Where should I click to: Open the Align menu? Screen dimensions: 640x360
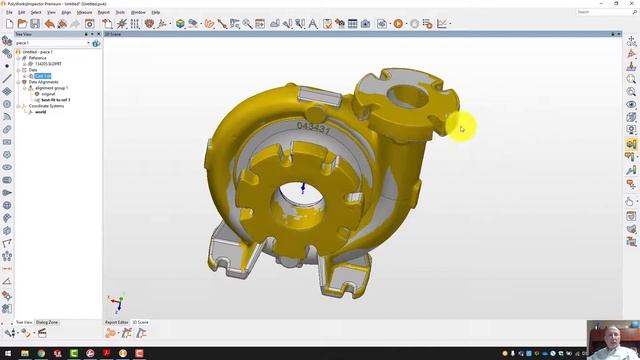click(66, 12)
